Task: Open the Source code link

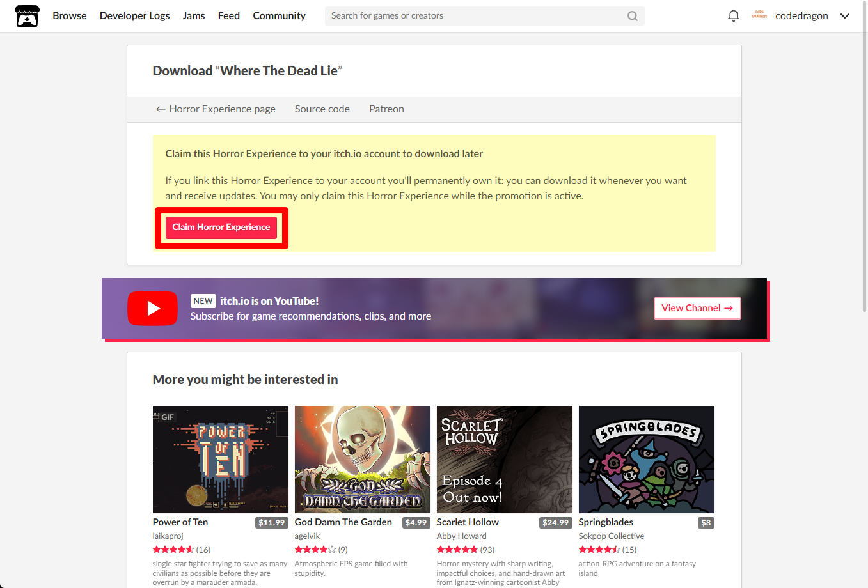Action: [322, 109]
